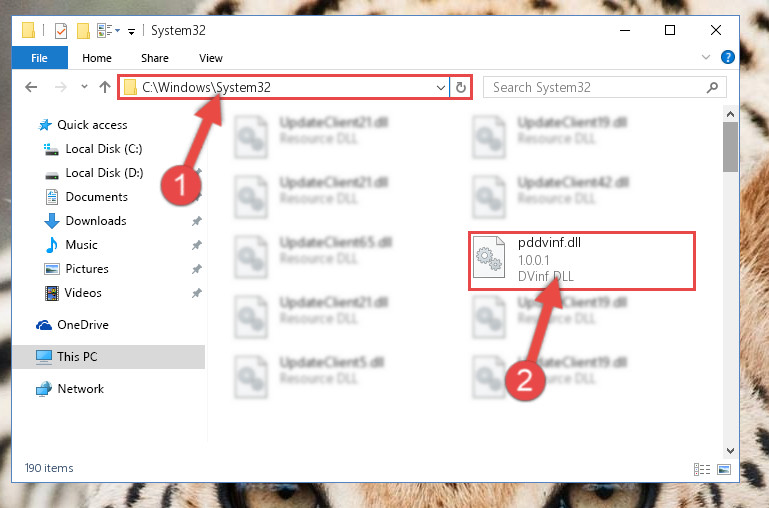Click the New folder quick access icon
This screenshot has width=769, height=508.
pos(83,31)
